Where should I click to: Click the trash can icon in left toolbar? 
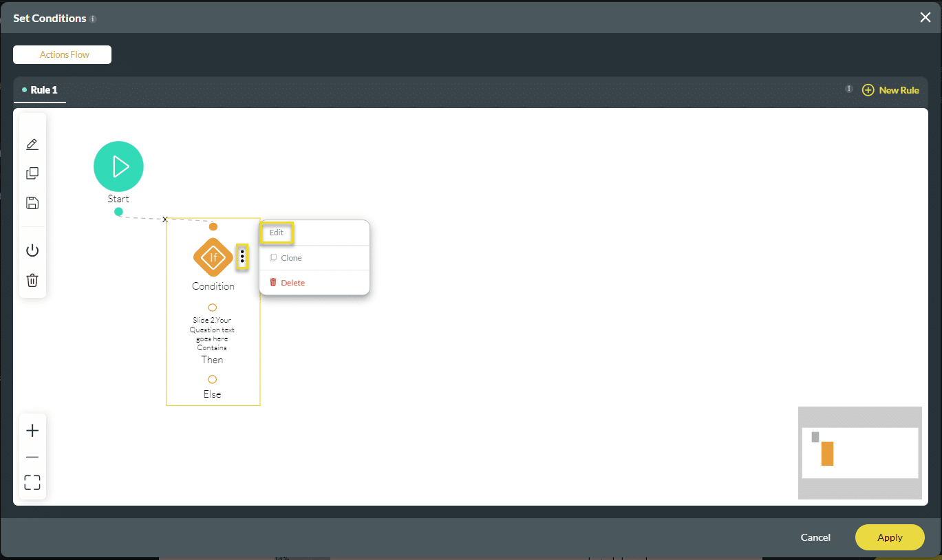32,280
